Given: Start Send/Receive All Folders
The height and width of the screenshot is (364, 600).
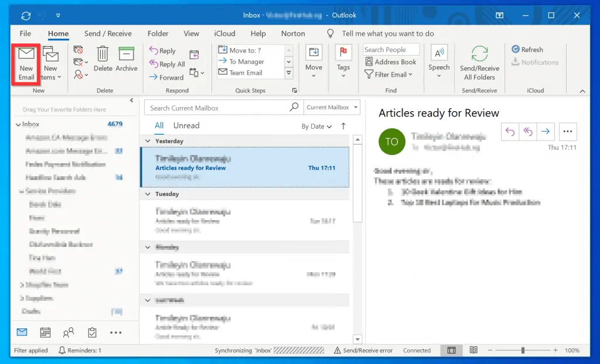Looking at the screenshot, I should (479, 61).
